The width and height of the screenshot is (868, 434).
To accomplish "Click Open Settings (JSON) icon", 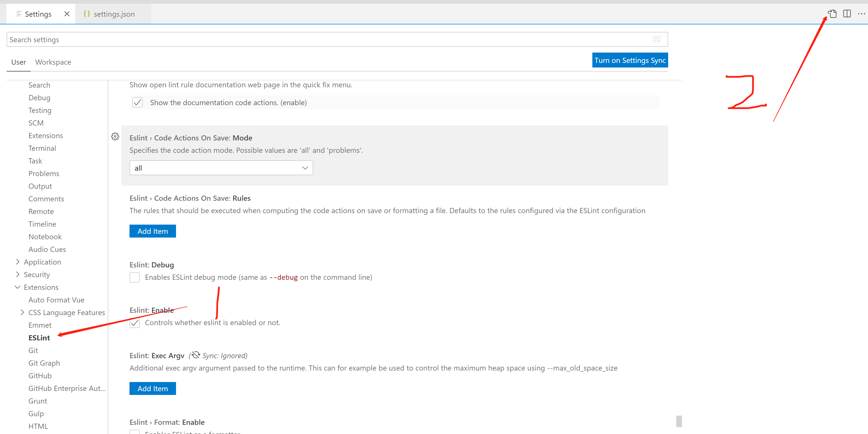I will (x=833, y=14).
